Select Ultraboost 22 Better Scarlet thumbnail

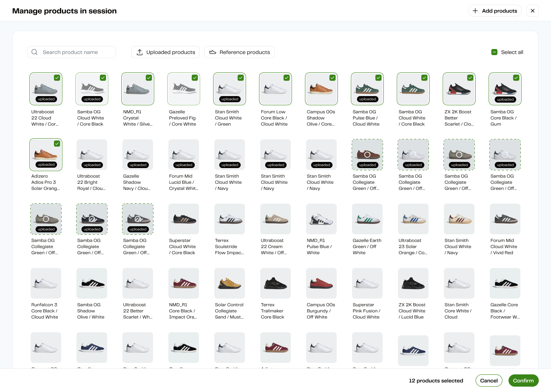pyautogui.click(x=138, y=283)
